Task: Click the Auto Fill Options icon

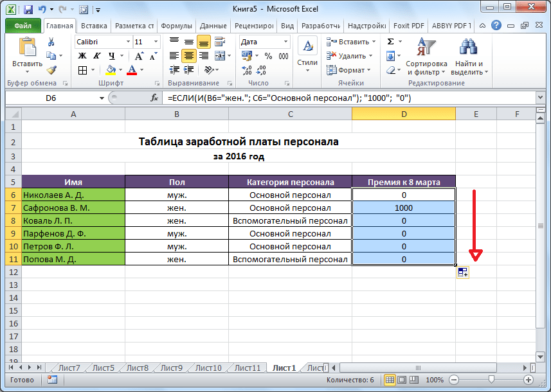Action: [x=463, y=272]
